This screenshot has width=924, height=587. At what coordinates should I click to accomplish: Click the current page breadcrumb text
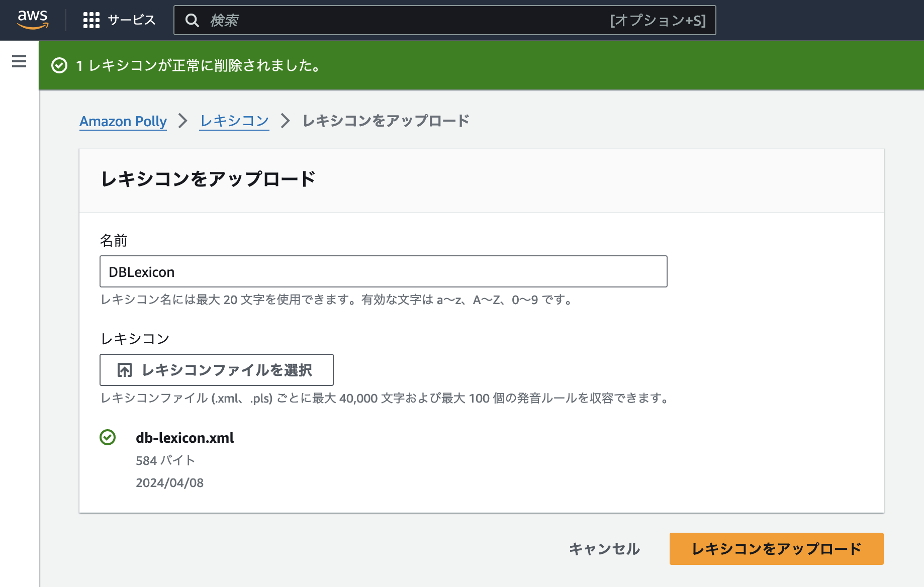click(x=386, y=121)
